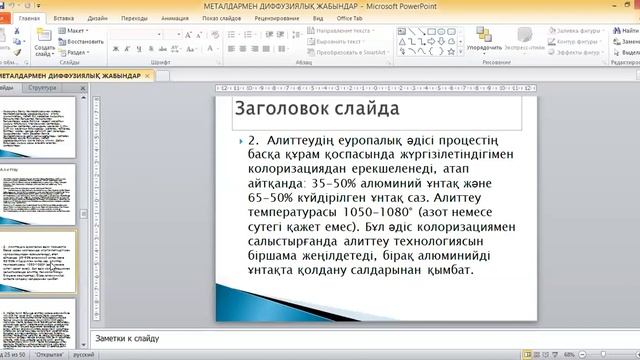Image resolution: width=640 pixels, height=360 pixels.
Task: Open Контур фигуры shape outline
Action: coord(575,42)
